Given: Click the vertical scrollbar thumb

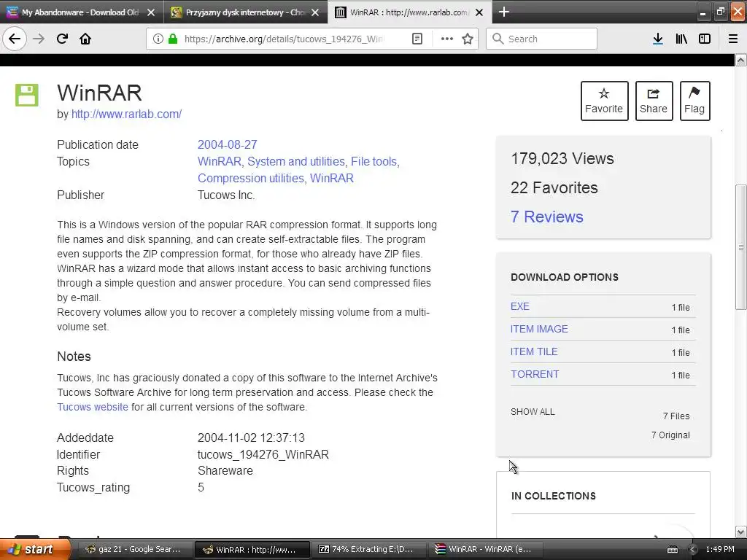Looking at the screenshot, I should coord(741,247).
